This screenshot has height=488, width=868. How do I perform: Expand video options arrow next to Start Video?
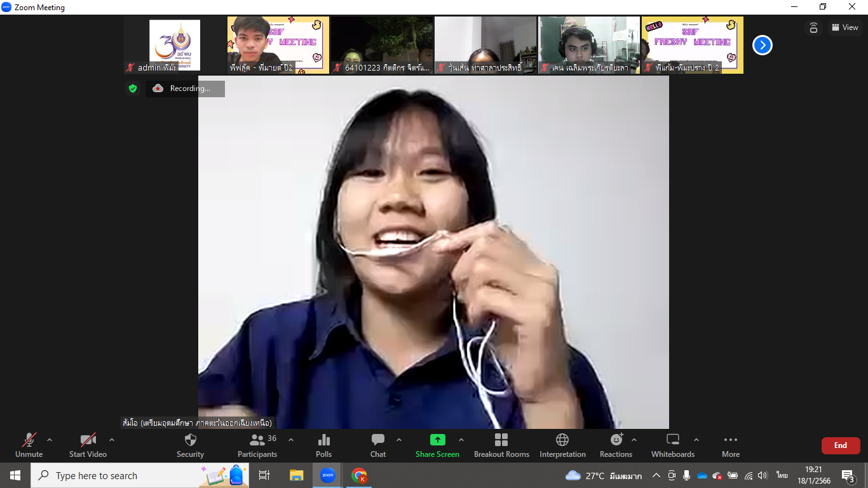pyautogui.click(x=112, y=440)
